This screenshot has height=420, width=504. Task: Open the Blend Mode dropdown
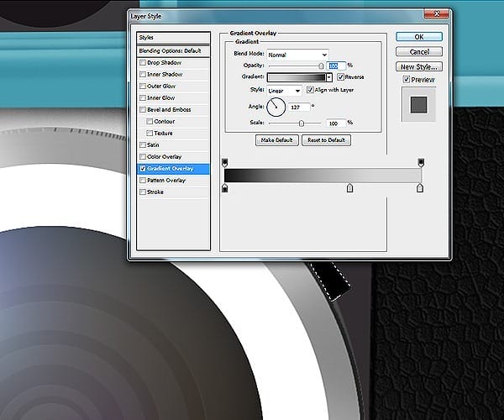(x=297, y=55)
